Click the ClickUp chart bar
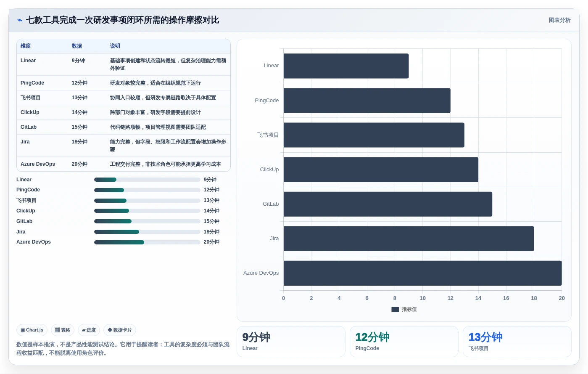 381,170
